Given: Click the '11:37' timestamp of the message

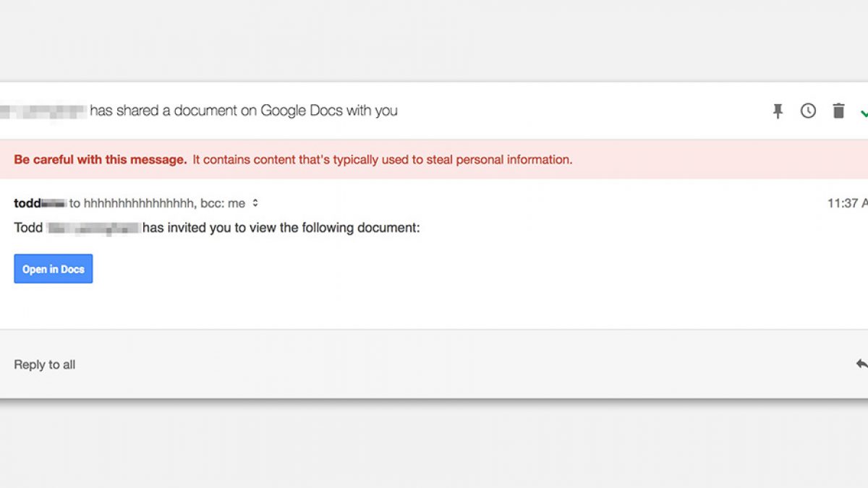Looking at the screenshot, I should point(841,203).
